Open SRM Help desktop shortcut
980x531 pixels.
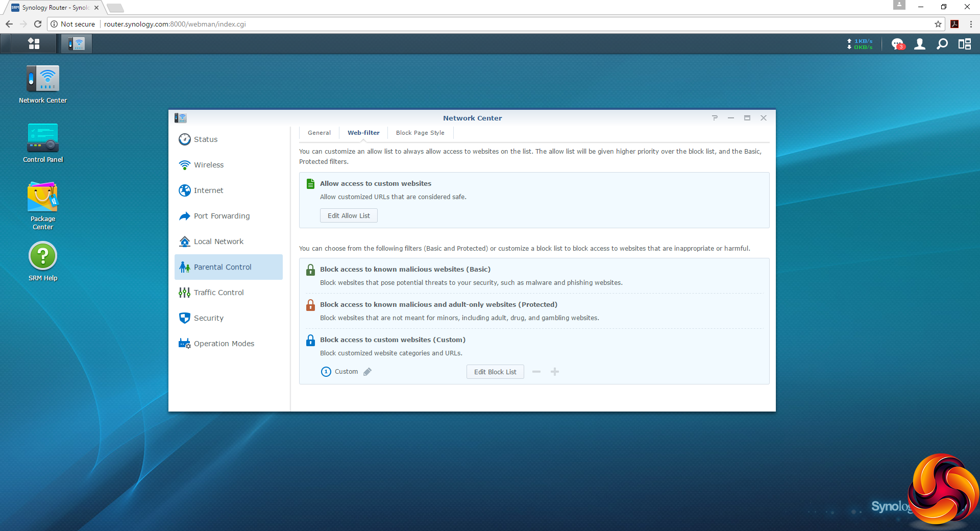point(43,262)
